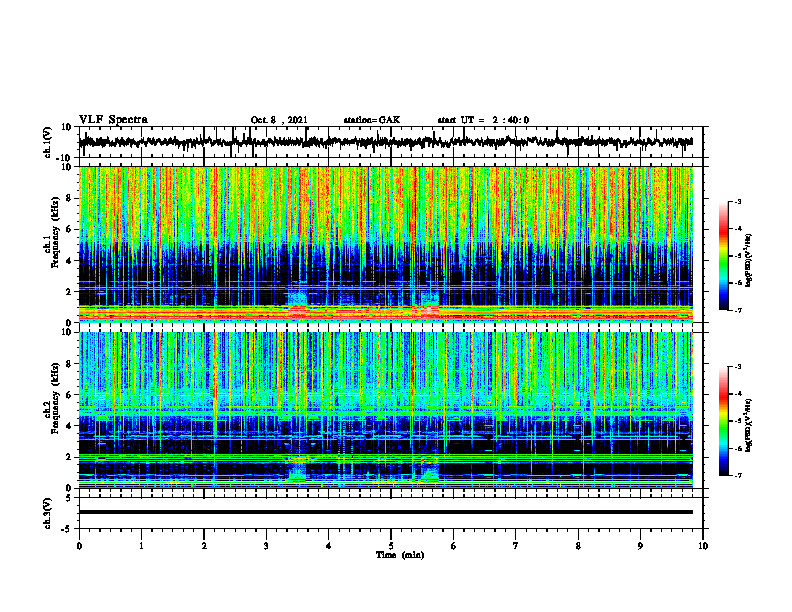Screen dimensions: 792x612
Task: Click tick label "5" on the Time axis
Action: (x=391, y=546)
